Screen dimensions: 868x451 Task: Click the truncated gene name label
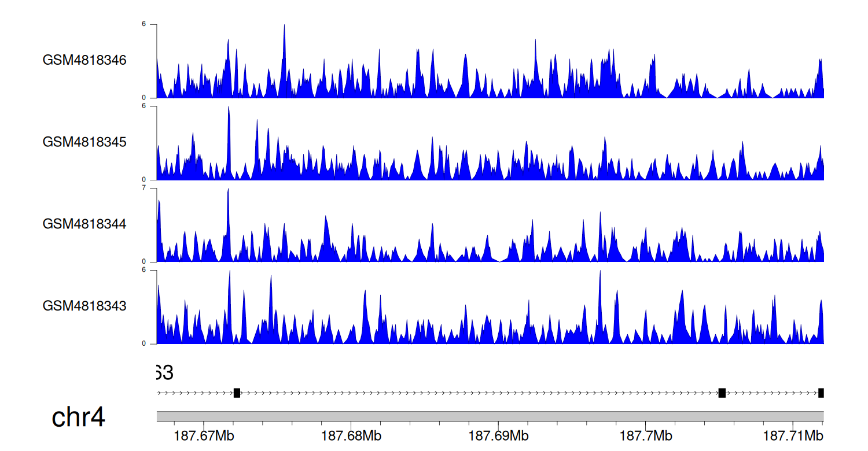pos(164,374)
